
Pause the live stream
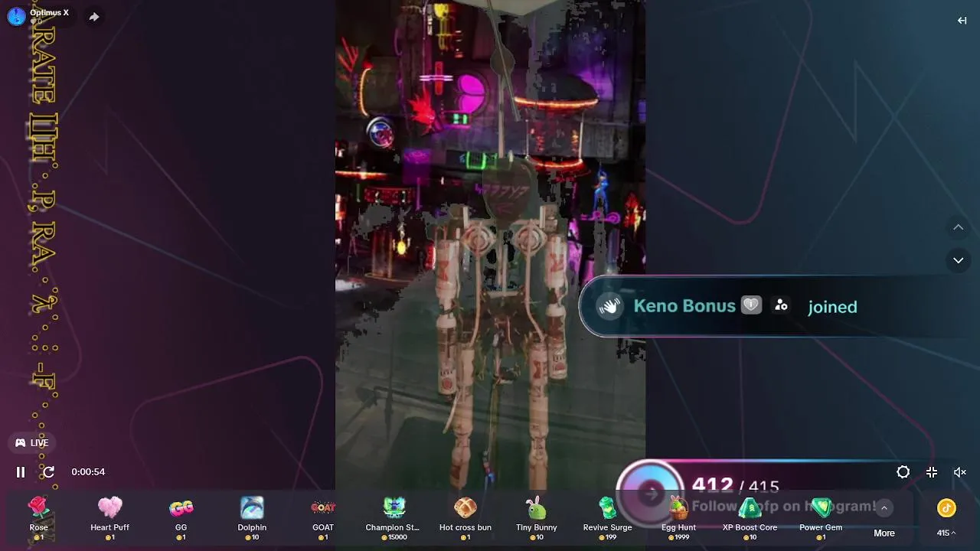coord(21,472)
